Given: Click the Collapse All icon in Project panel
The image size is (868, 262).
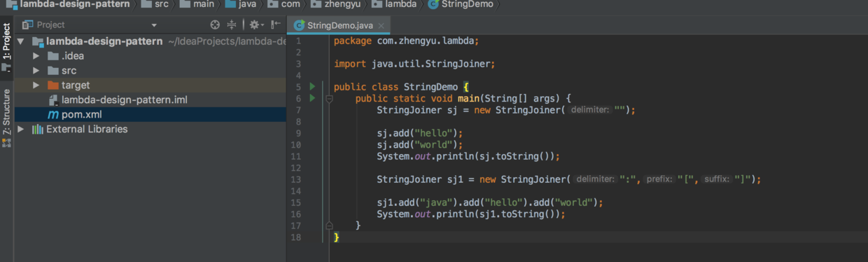Looking at the screenshot, I should pyautogui.click(x=232, y=25).
